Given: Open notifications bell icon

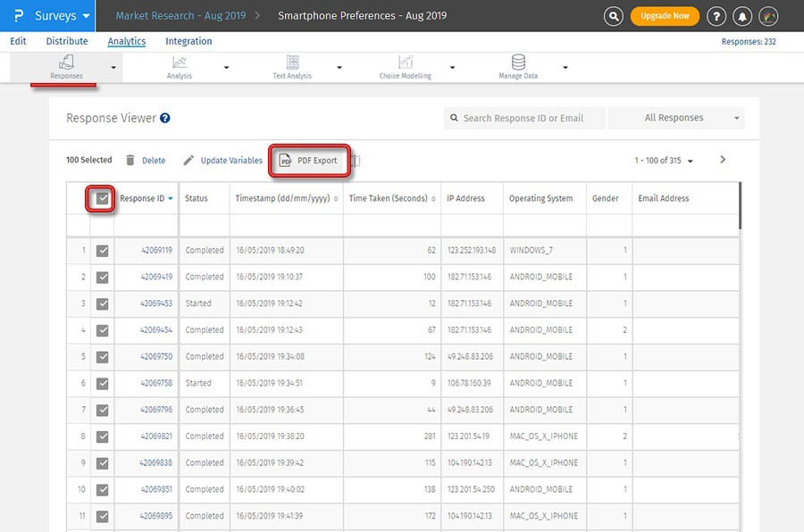Looking at the screenshot, I should pos(741,16).
